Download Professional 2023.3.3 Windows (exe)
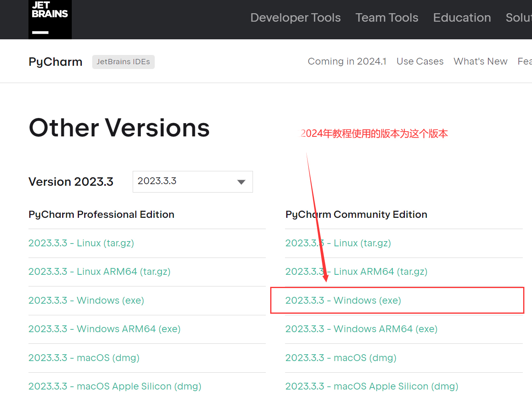The height and width of the screenshot is (410, 532). [86, 300]
